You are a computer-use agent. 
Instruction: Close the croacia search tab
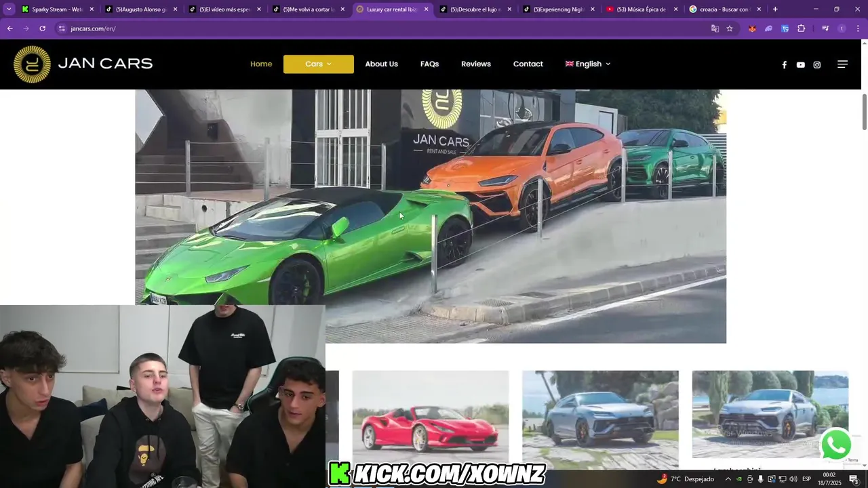click(759, 9)
